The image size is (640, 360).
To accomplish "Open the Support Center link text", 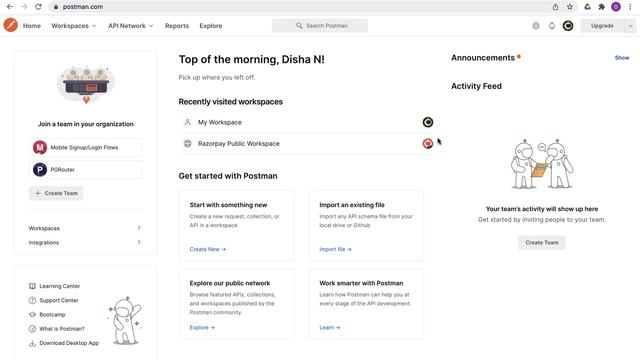I will point(59,300).
